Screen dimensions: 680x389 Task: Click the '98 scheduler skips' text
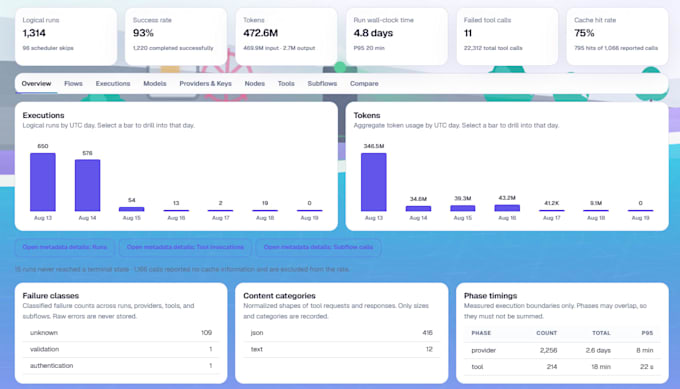point(48,48)
